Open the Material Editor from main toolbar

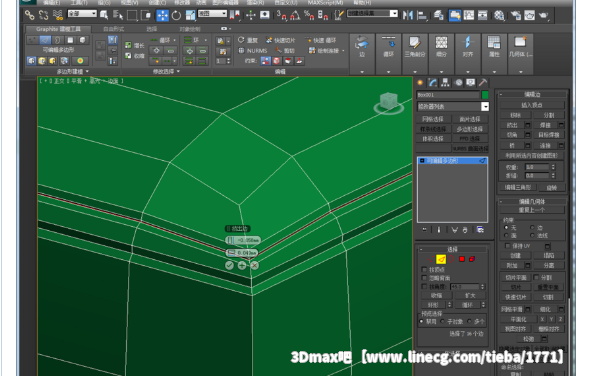point(499,15)
